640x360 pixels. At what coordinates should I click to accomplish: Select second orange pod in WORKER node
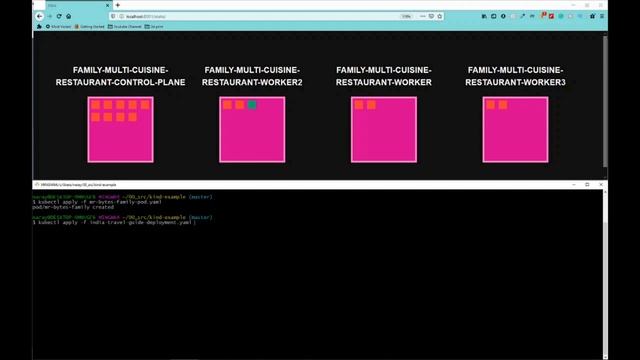pos(371,105)
